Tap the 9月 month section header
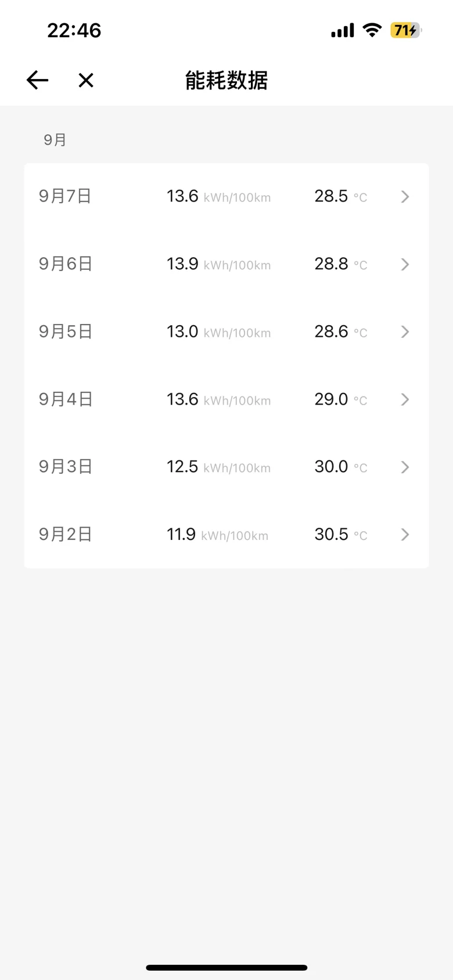Viewport: 453px width, 980px height. (55, 140)
